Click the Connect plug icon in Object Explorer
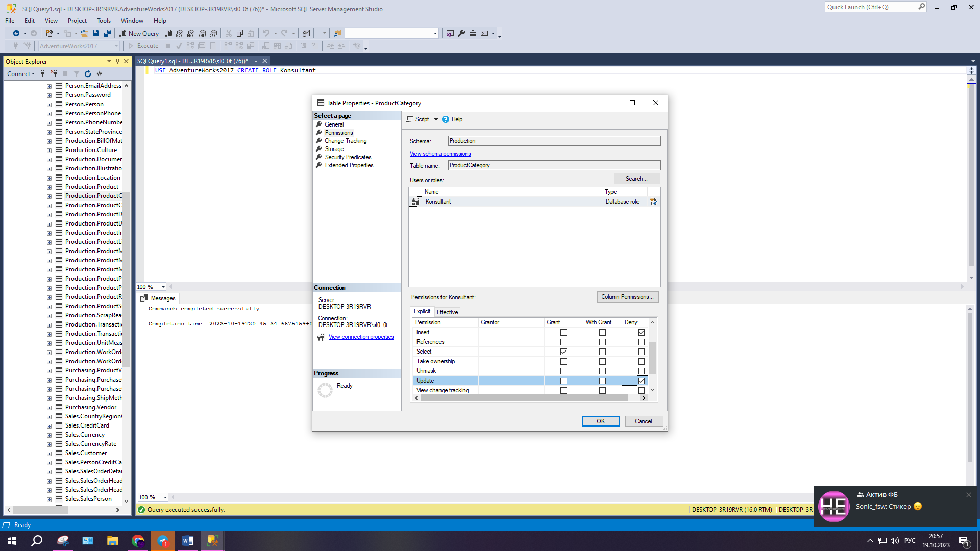This screenshot has height=551, width=980. [43, 74]
